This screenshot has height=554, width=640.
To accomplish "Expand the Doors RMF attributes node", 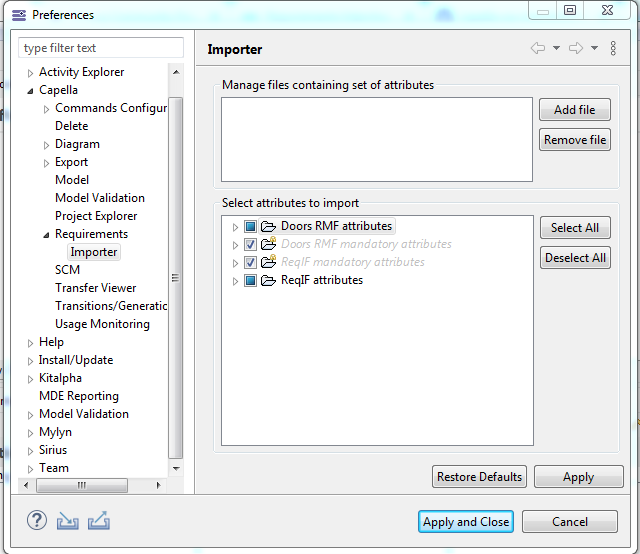I will (235, 227).
